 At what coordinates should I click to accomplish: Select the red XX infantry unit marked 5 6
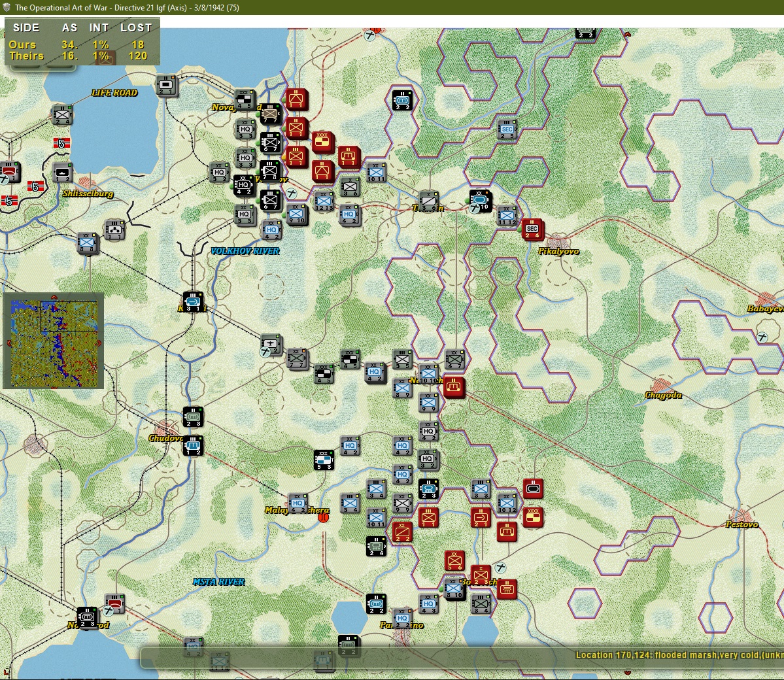[x=454, y=562]
